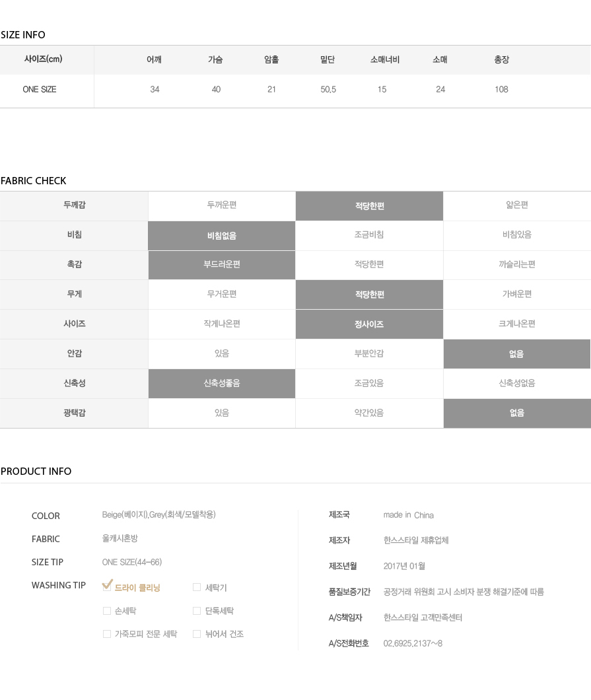Select the 소매너비 column header

click(385, 59)
